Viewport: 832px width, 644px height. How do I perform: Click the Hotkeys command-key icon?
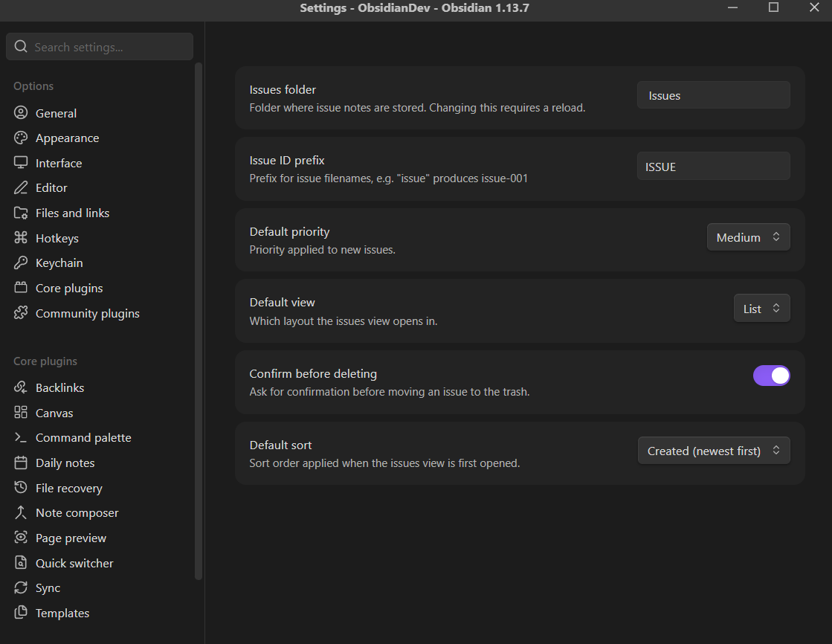pos(21,238)
